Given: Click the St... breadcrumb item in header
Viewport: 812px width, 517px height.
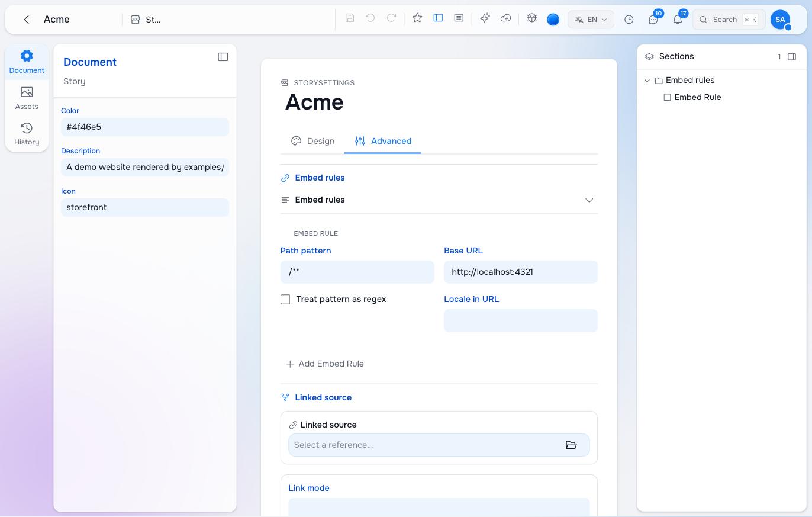Looking at the screenshot, I should pyautogui.click(x=146, y=20).
